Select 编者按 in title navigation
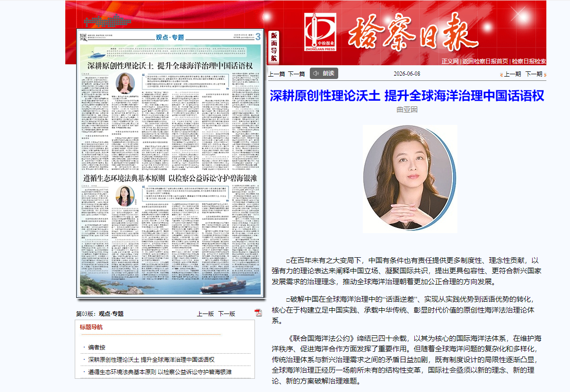The width and height of the screenshot is (570, 392). 96,347
